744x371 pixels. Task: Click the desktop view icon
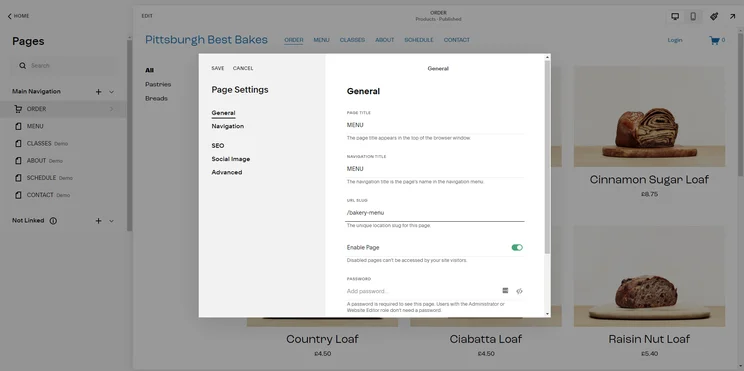(x=675, y=16)
